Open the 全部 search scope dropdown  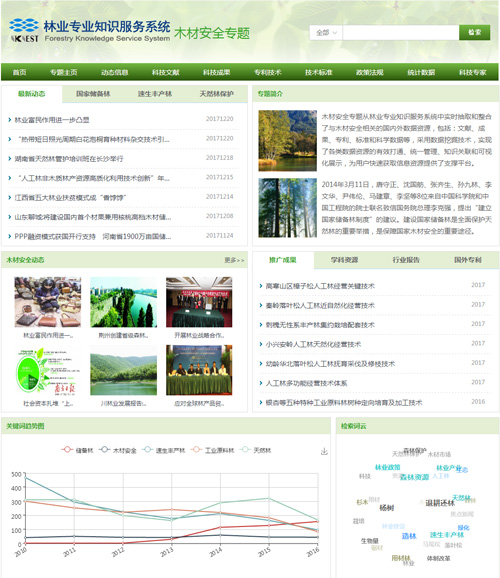(326, 32)
